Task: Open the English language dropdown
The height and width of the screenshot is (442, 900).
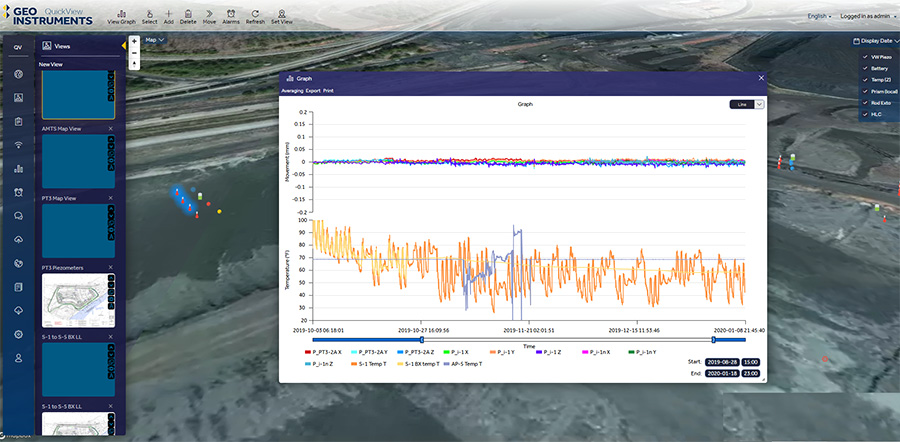Action: point(818,16)
